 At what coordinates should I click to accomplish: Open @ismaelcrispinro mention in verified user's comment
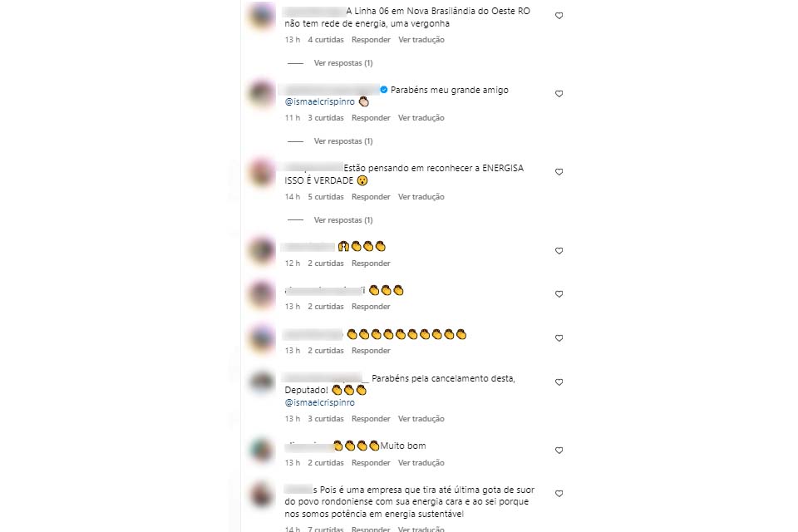[x=319, y=101]
